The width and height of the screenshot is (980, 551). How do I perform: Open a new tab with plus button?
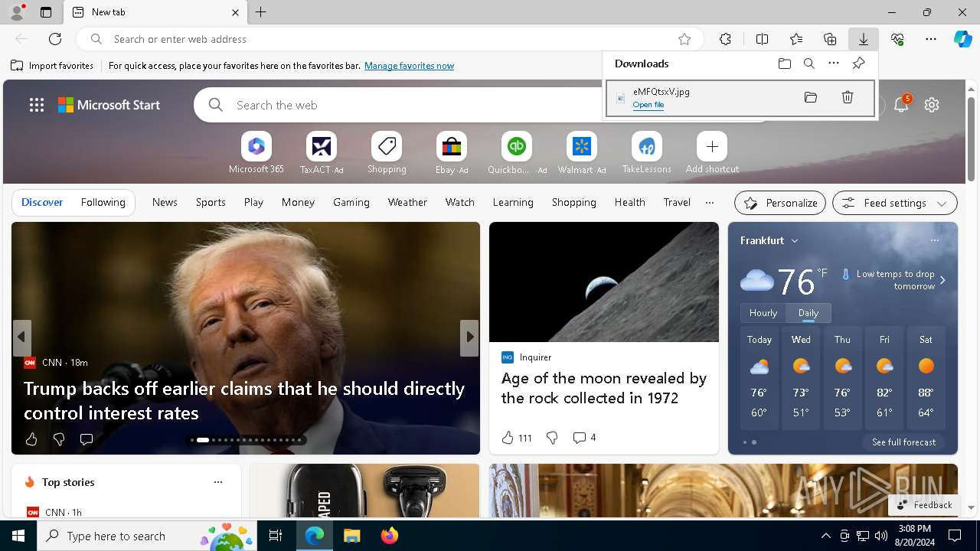coord(261,12)
